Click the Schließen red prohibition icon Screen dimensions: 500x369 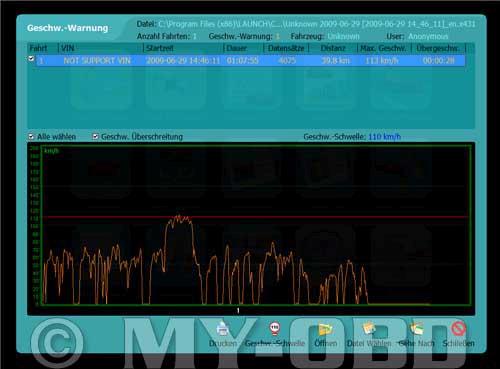(459, 328)
